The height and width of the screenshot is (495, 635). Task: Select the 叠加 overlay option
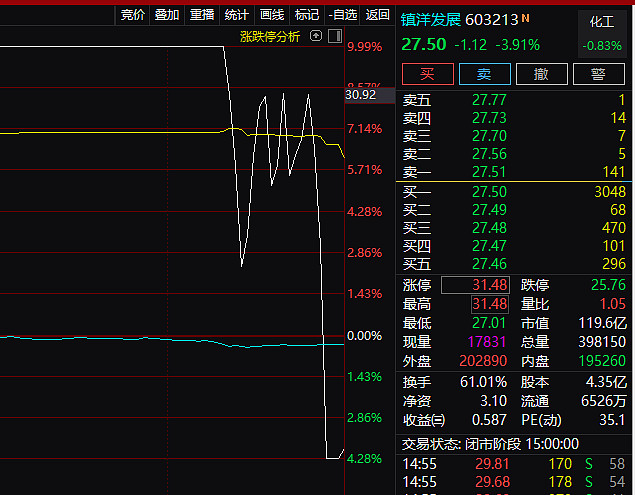(x=167, y=15)
